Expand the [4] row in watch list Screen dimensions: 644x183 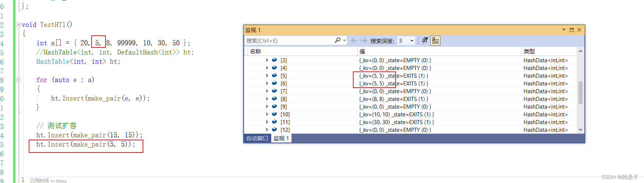[x=267, y=68]
